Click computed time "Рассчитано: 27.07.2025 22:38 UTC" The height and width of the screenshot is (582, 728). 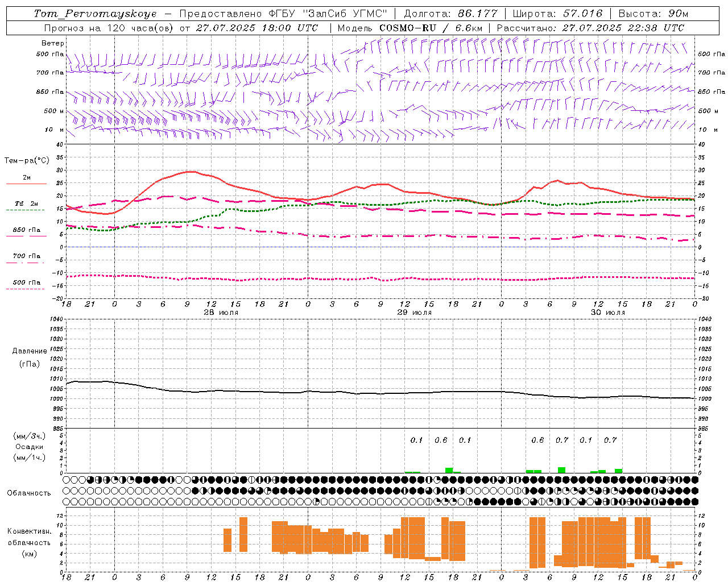(590, 27)
